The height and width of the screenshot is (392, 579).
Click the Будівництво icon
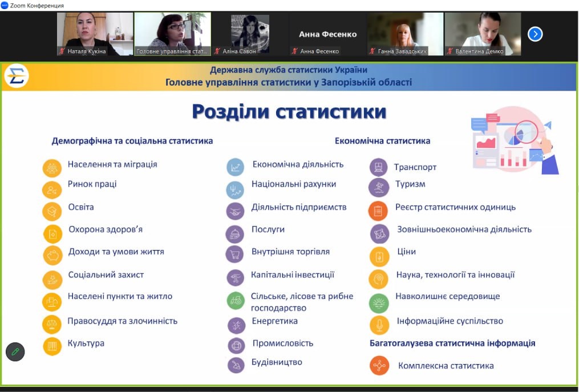click(236, 365)
